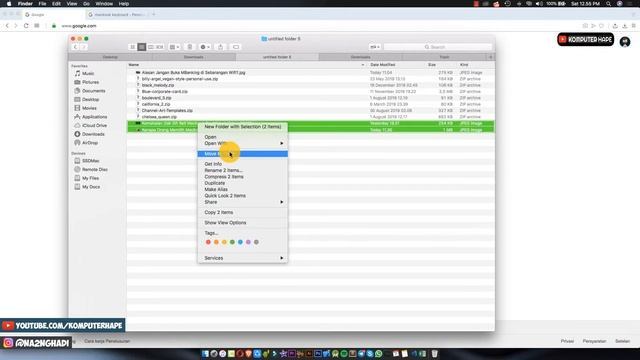Open Spotlight search in menu bar
Viewport: 640px width, 360px height.
608,4
